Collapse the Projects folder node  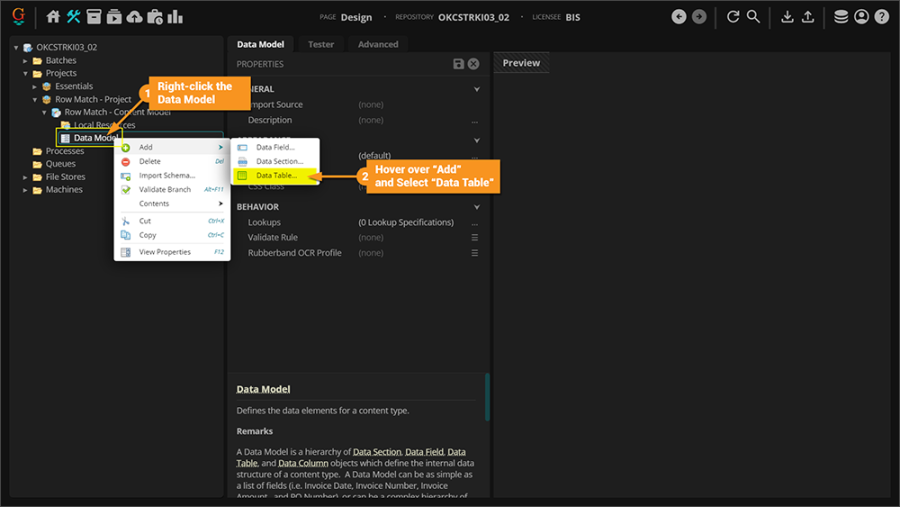(x=25, y=73)
